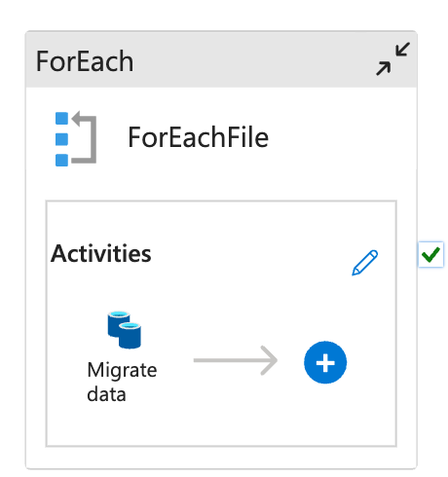
Task: Click the word "data" beneath Migrate
Action: [106, 394]
